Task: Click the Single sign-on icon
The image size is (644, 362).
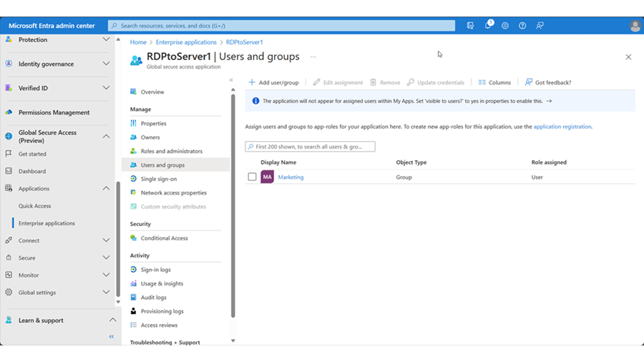Action: pyautogui.click(x=133, y=179)
